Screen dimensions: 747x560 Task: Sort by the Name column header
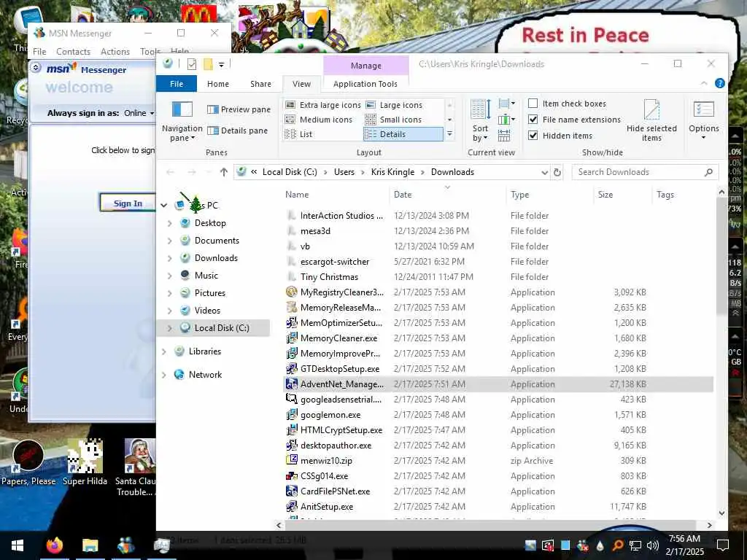(336, 195)
